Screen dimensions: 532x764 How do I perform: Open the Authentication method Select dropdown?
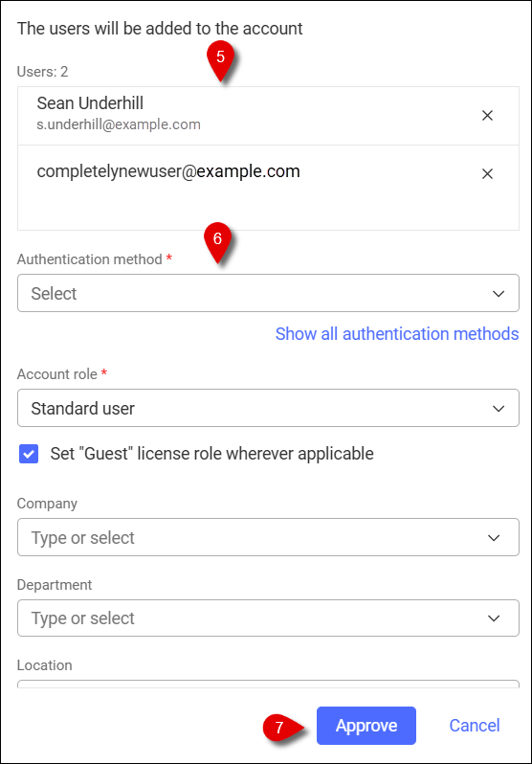(268, 293)
